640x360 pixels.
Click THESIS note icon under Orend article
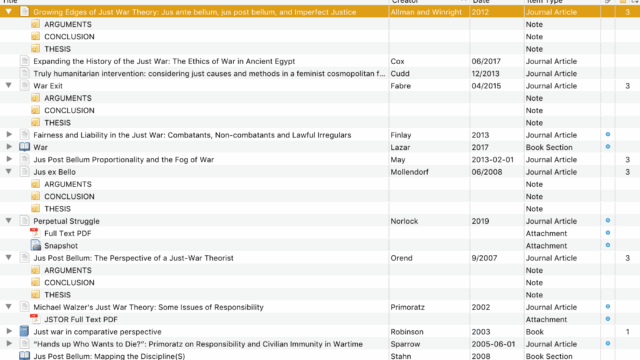click(x=36, y=295)
